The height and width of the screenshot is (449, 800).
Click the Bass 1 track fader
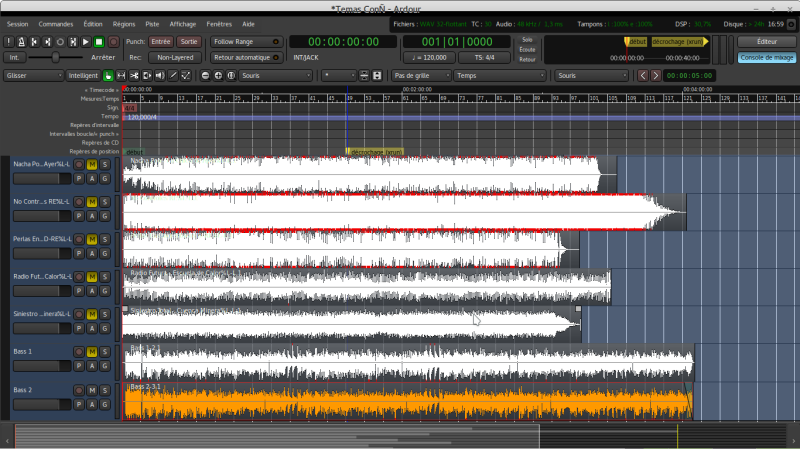click(42, 366)
